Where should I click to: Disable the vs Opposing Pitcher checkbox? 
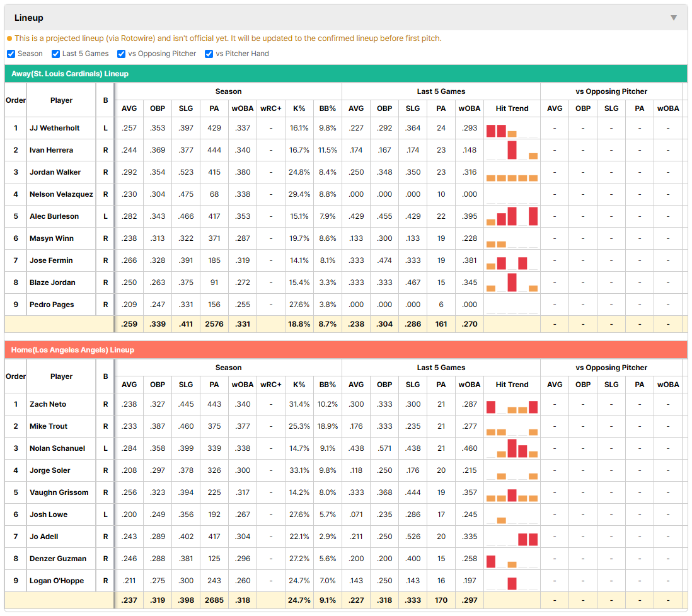pos(122,54)
